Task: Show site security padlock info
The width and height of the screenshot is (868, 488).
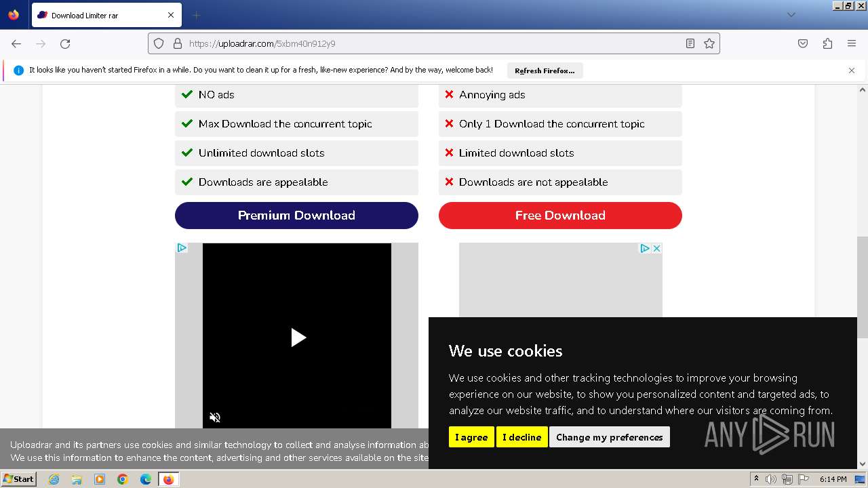Action: (x=178, y=43)
